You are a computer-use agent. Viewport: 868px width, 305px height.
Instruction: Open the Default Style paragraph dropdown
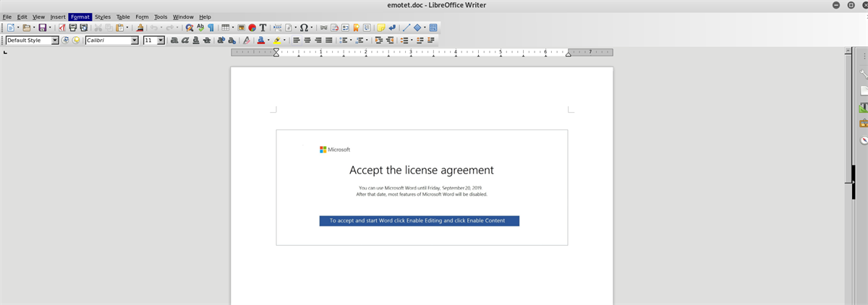[x=55, y=40]
